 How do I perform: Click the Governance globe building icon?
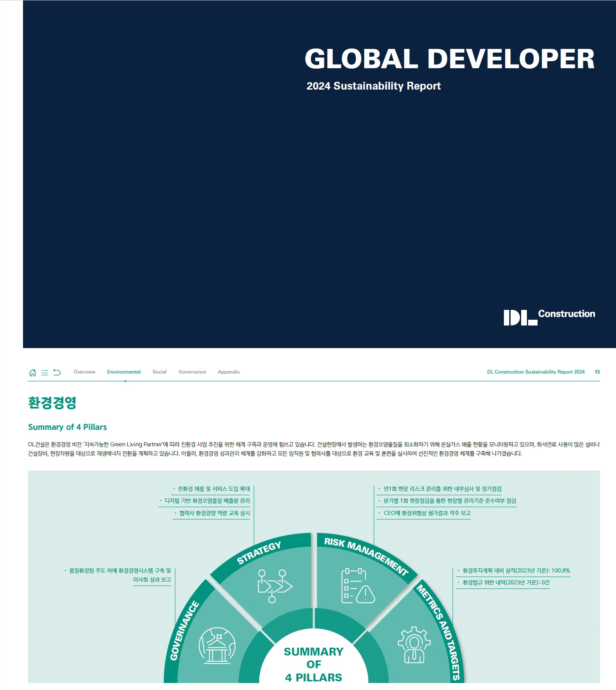pos(217,645)
